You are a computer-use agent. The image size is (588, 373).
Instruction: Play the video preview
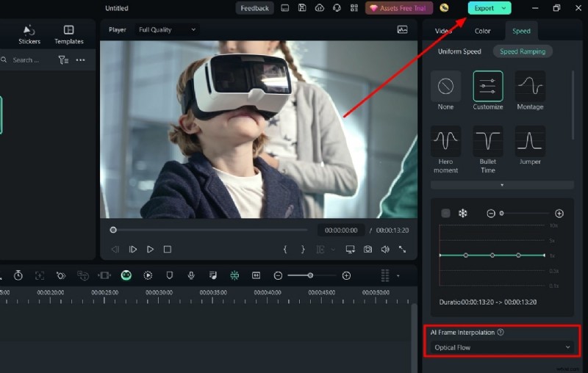[x=150, y=250]
